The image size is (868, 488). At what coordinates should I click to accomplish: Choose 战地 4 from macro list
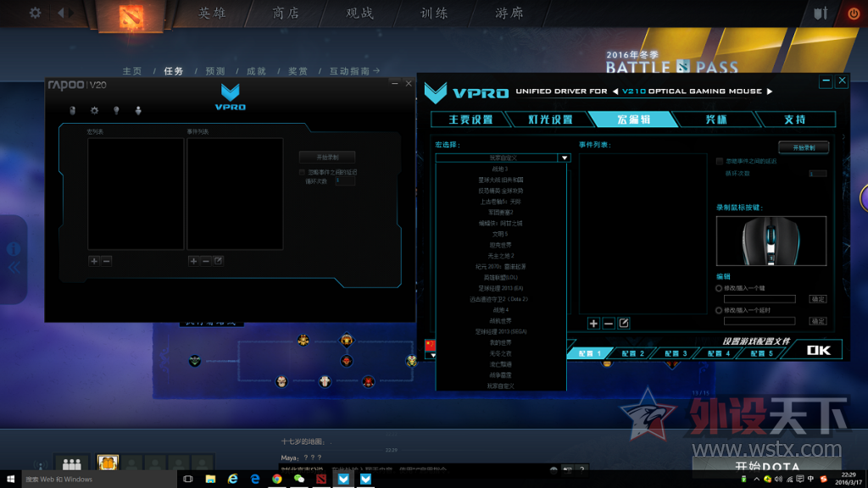pos(500,310)
